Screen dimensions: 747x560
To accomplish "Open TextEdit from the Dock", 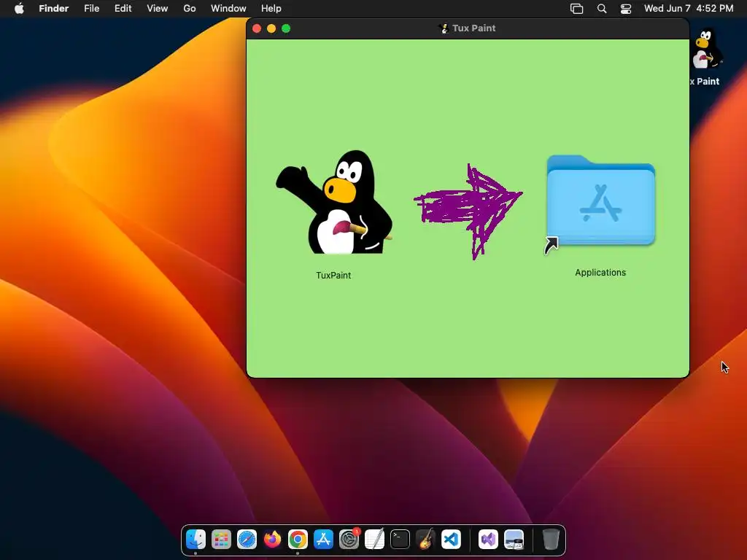I will pos(374,540).
